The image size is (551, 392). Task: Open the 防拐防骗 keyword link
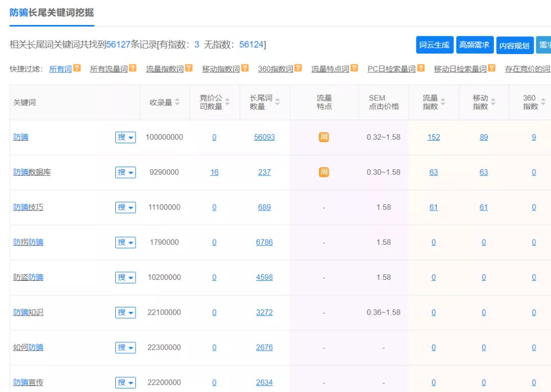pos(28,242)
